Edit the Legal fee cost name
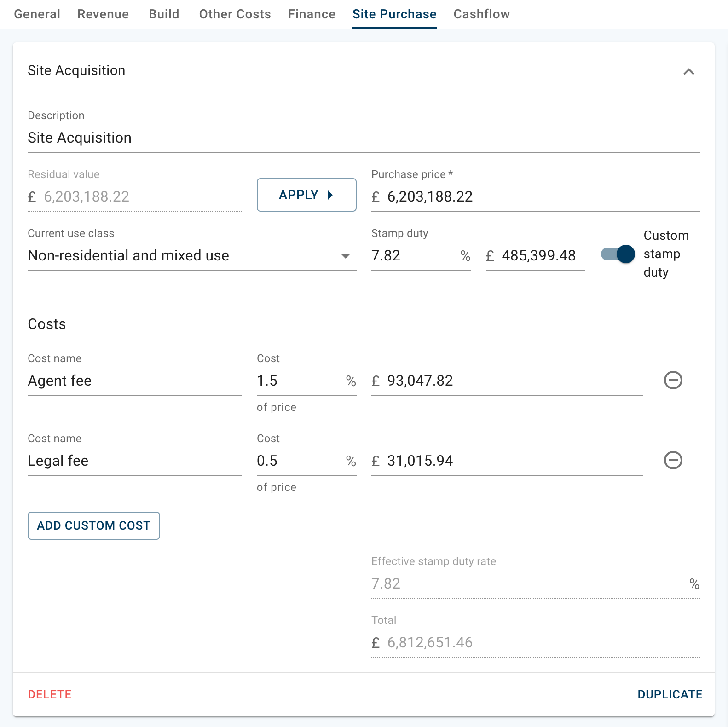 pyautogui.click(x=135, y=461)
